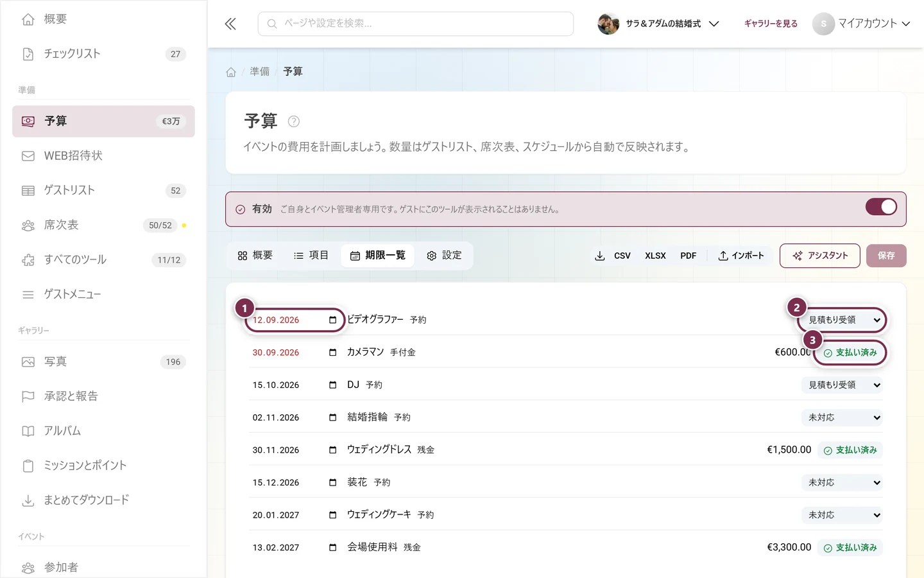This screenshot has width=924, height=578.
Task: Open the status dropdown in the DJ row
Action: [x=843, y=385]
